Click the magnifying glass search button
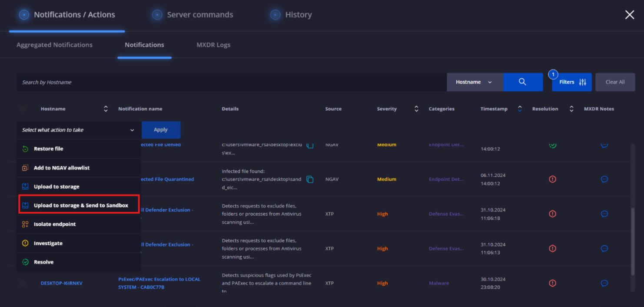This screenshot has height=307, width=644. click(x=522, y=82)
